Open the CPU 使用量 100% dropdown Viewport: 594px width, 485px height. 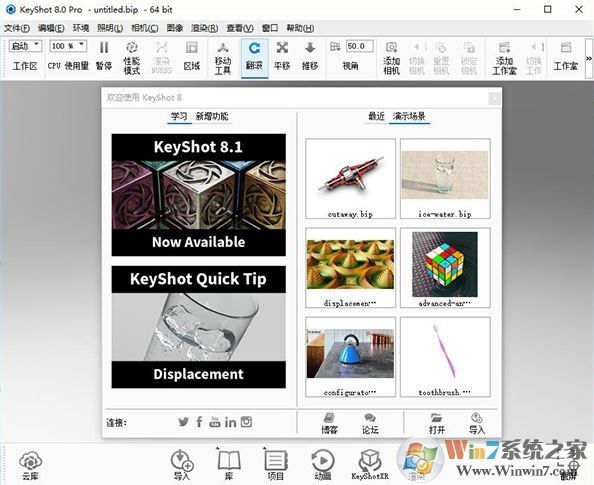(x=68, y=46)
